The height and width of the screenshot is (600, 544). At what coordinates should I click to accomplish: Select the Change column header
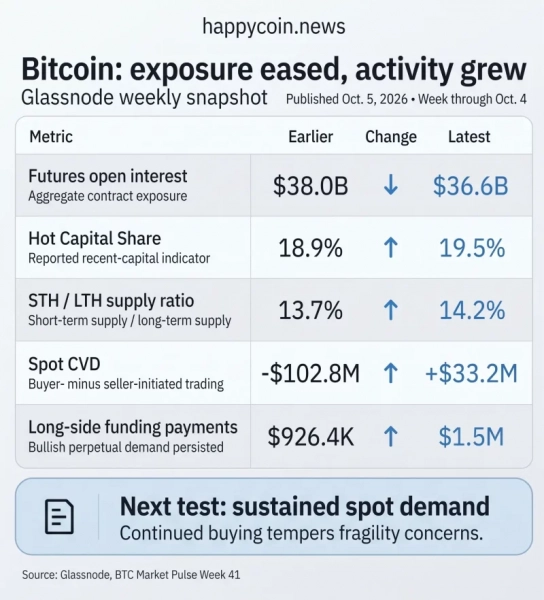coord(391,137)
